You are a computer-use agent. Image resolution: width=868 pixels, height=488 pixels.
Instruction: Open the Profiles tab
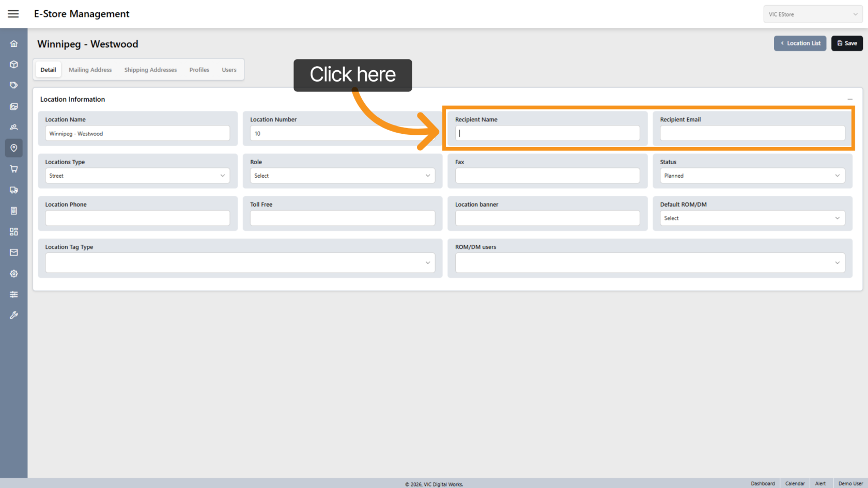coord(199,70)
